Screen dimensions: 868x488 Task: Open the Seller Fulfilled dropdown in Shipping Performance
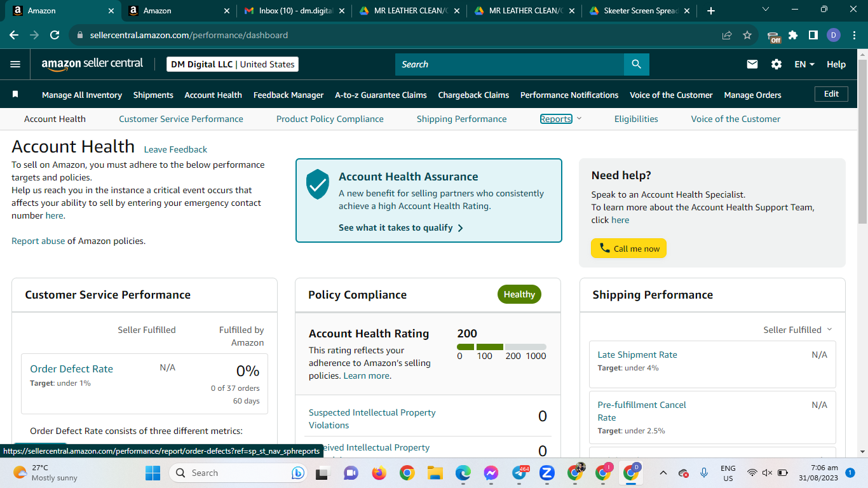[x=797, y=330]
